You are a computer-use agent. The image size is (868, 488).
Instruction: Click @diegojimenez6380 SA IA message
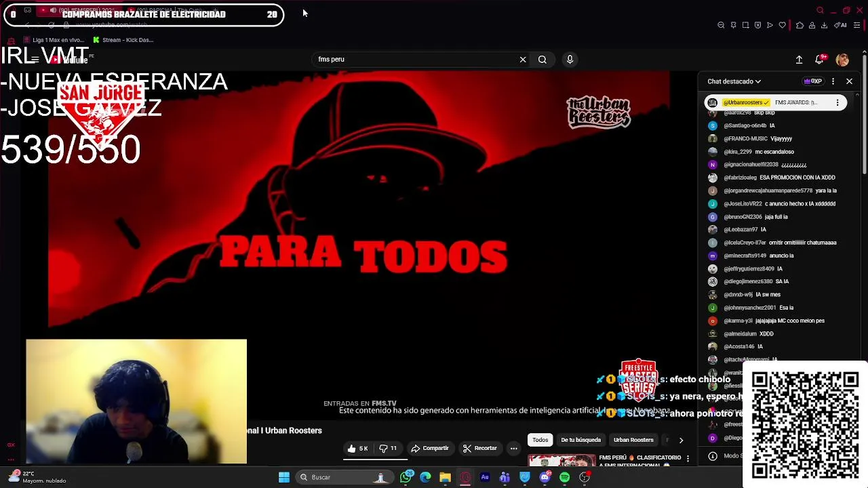pos(749,281)
